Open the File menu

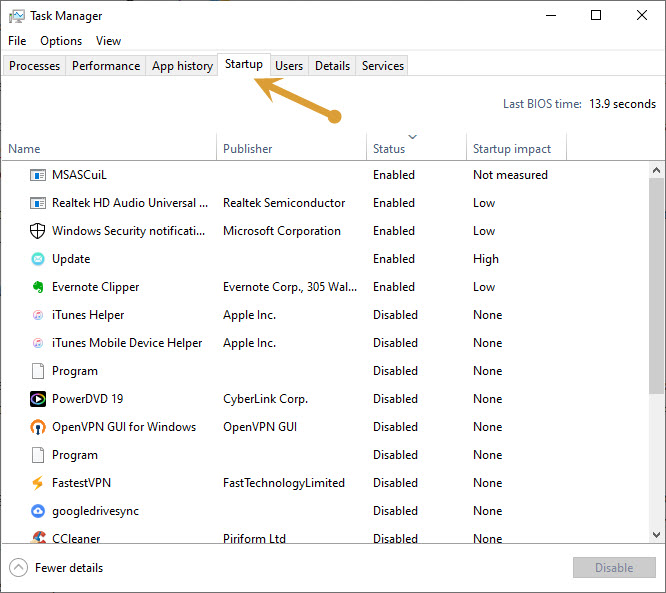(17, 41)
